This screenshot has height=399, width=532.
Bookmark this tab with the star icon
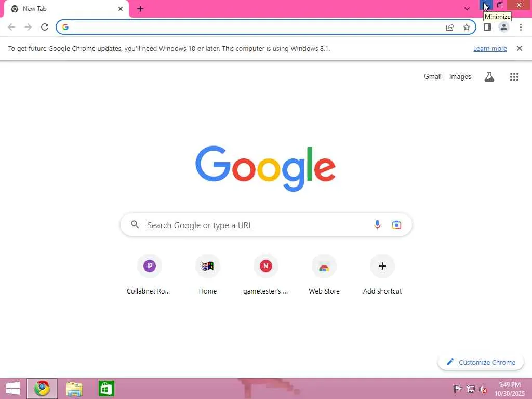tap(467, 27)
